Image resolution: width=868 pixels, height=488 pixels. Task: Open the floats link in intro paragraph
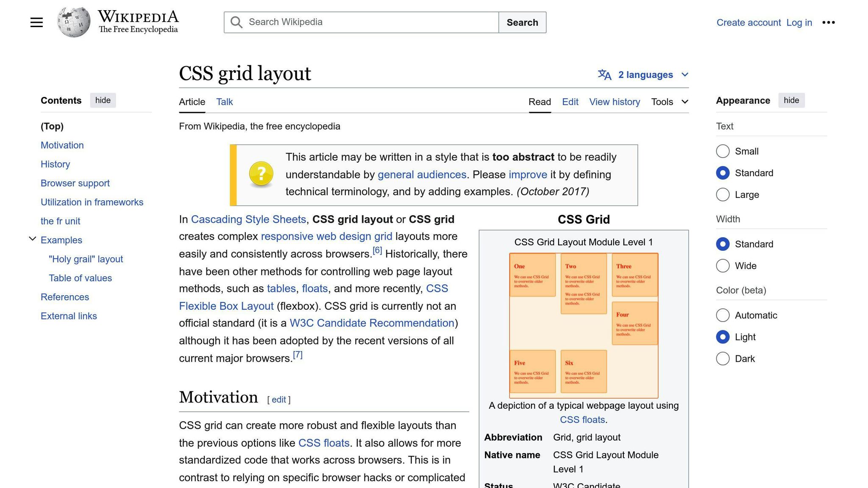(x=315, y=288)
